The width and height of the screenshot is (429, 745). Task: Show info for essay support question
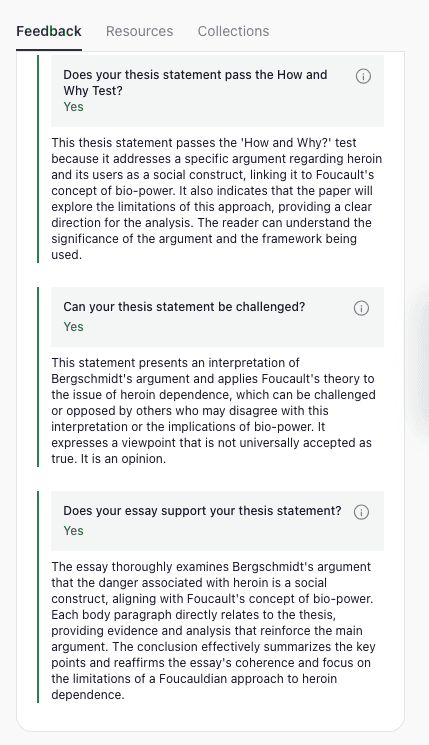(x=361, y=512)
